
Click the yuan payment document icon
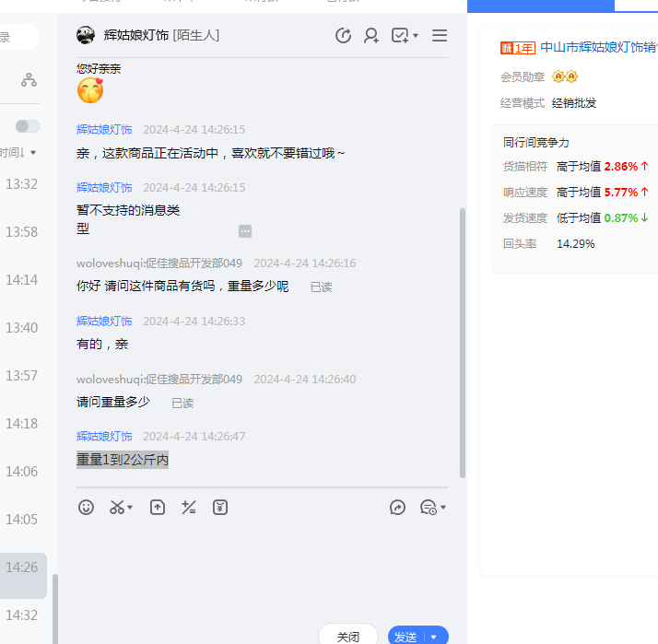[x=220, y=508]
